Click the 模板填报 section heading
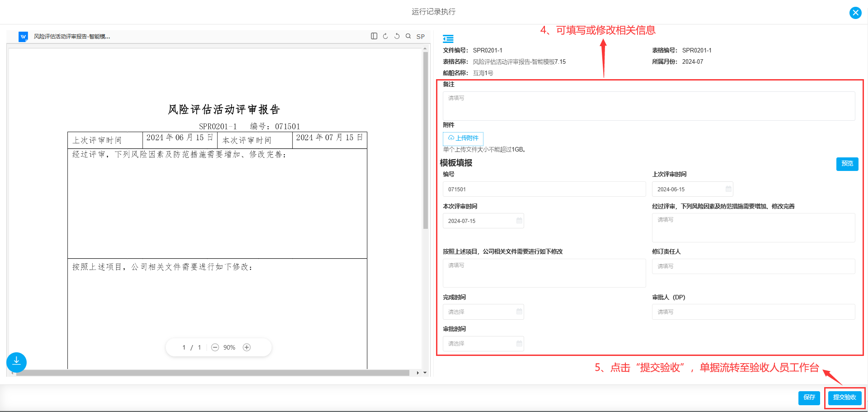Viewport: 868px width, 412px height. (456, 163)
